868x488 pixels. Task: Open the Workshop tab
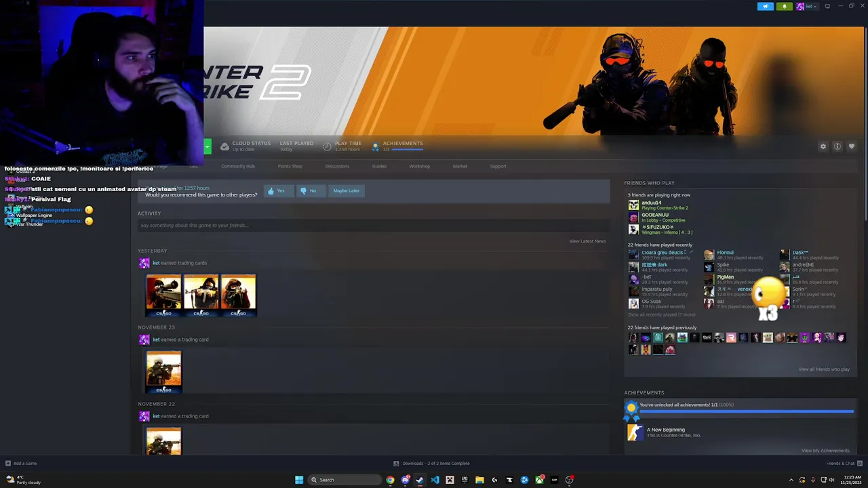tap(419, 166)
